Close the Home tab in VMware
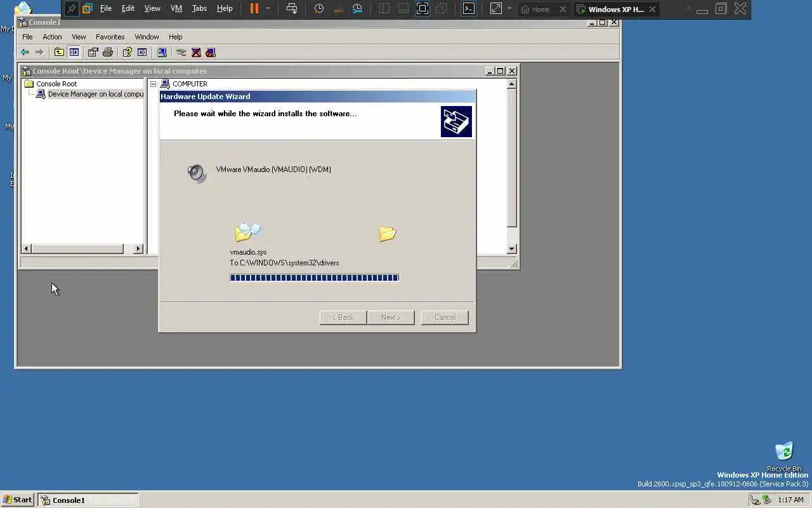The image size is (812, 508). pos(563,10)
